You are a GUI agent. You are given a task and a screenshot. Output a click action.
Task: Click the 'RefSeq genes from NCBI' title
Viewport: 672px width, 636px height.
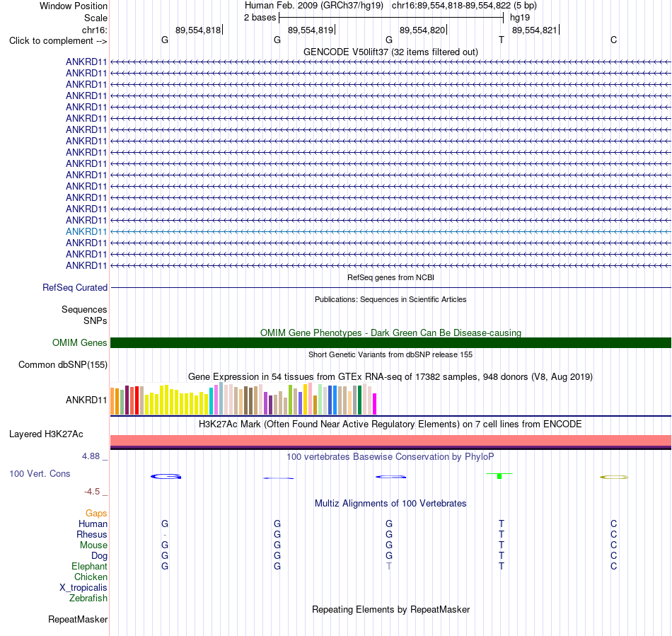(390, 277)
